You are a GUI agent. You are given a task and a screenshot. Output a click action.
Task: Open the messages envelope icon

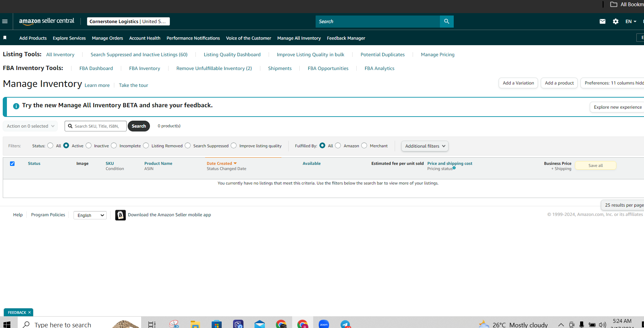click(603, 21)
